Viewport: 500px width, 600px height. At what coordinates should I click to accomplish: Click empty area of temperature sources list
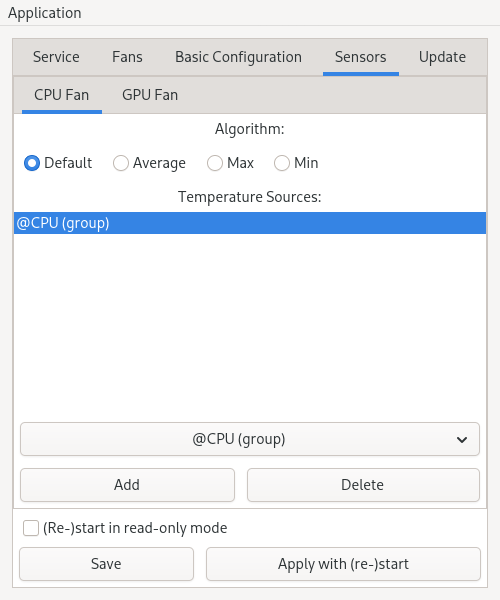pyautogui.click(x=250, y=325)
